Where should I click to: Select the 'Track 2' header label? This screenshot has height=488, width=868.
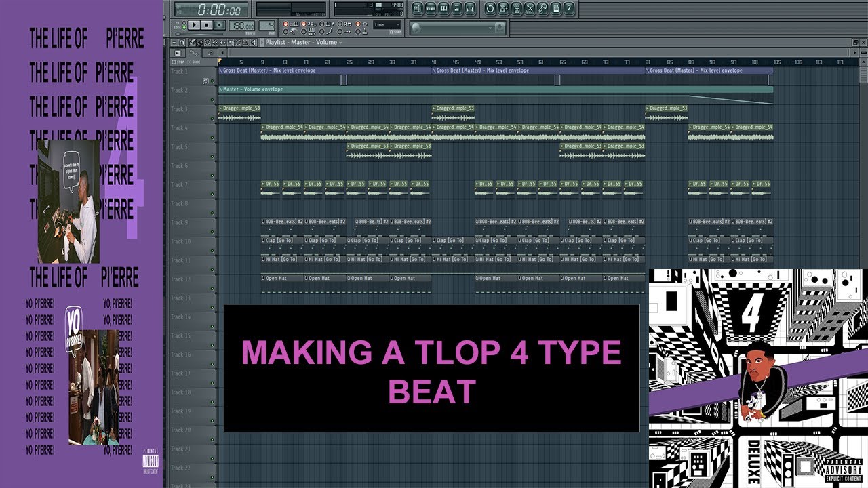click(x=179, y=90)
